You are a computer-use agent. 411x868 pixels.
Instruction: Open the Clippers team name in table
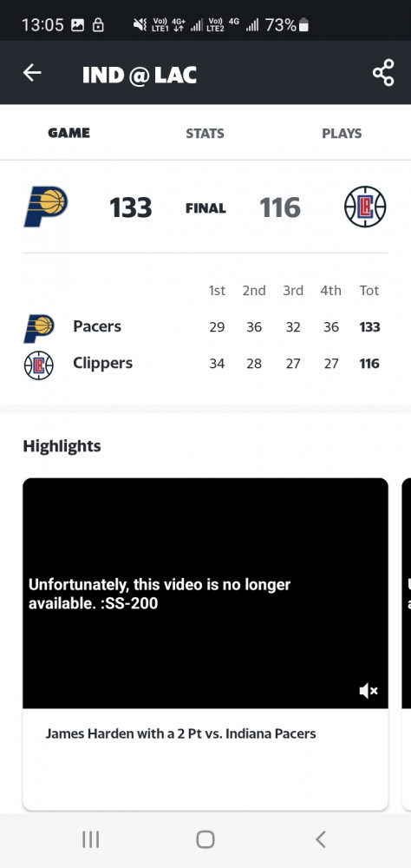click(103, 363)
